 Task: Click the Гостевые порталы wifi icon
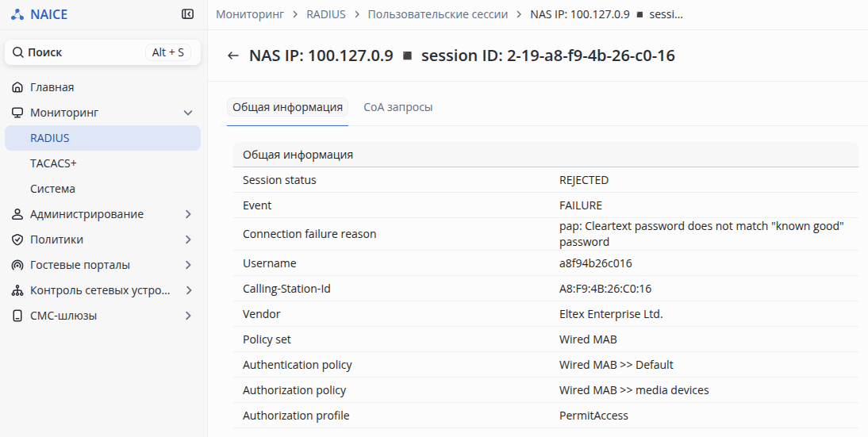click(17, 265)
